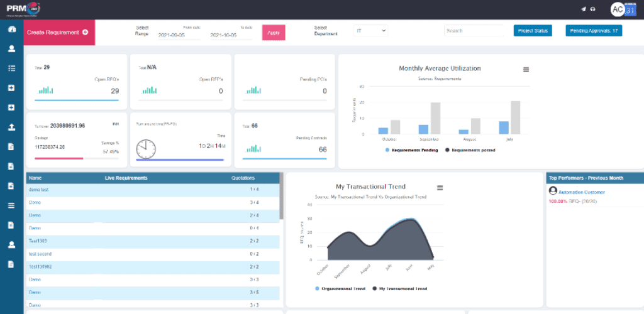Toggle the Requirements posted legend series
Screen dimensions: 644x314
[470, 151]
